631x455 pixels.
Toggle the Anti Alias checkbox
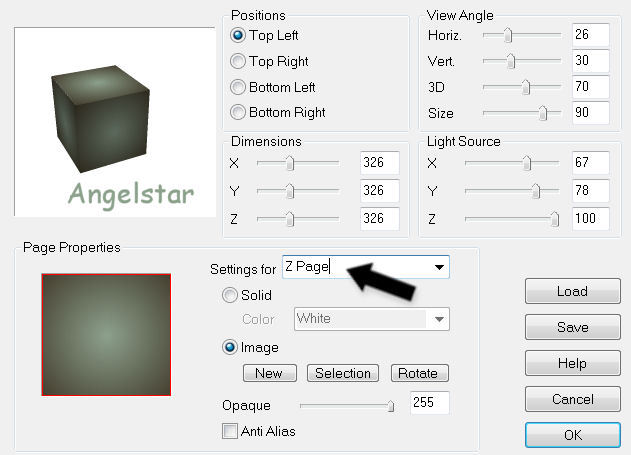[x=230, y=431]
